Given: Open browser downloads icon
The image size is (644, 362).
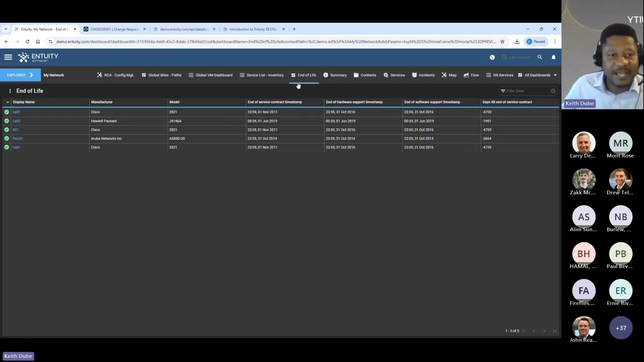Looking at the screenshot, I should 517,42.
